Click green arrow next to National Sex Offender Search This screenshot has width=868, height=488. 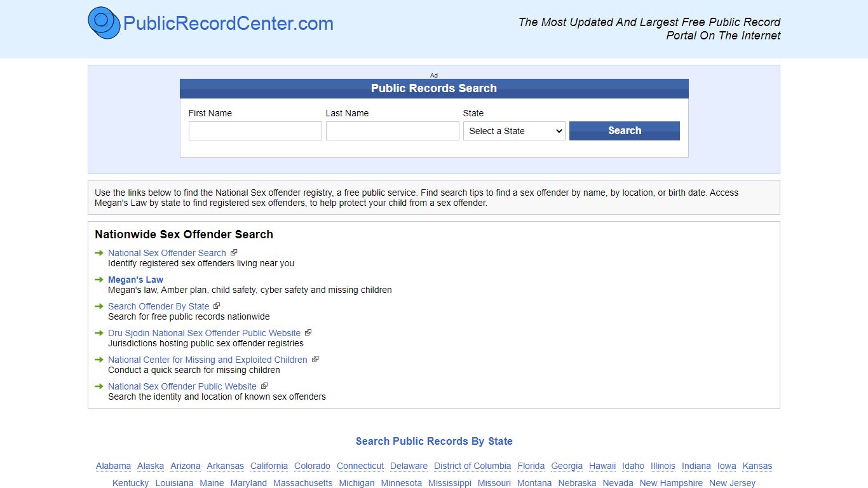pyautogui.click(x=99, y=253)
